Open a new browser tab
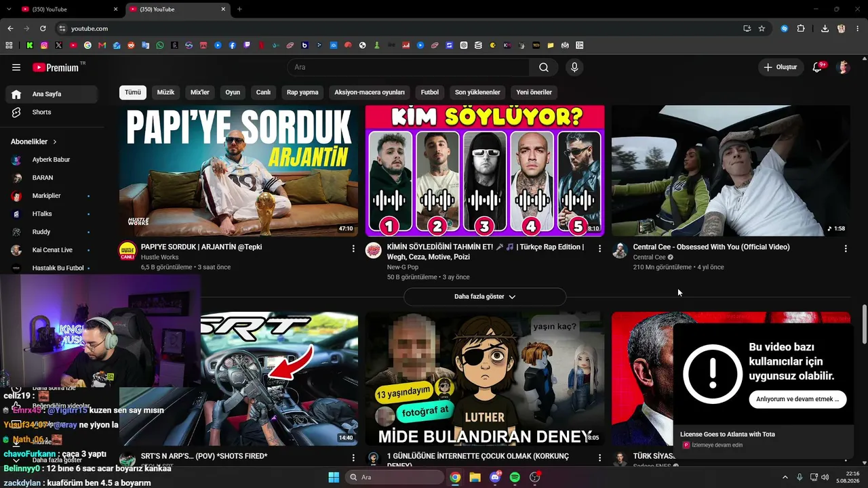Viewport: 868px width, 488px height. pos(239,9)
